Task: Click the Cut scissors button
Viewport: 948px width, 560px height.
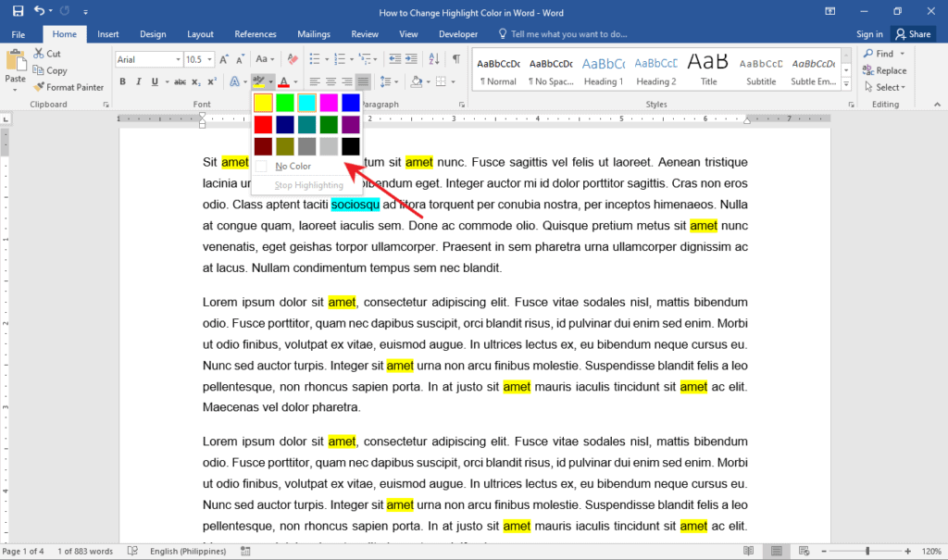Action: 48,53
